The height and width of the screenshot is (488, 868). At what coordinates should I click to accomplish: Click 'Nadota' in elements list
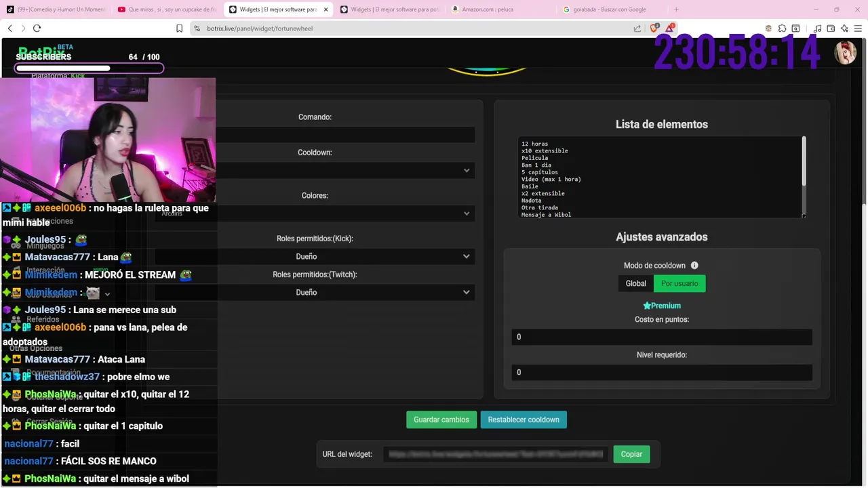click(x=531, y=201)
